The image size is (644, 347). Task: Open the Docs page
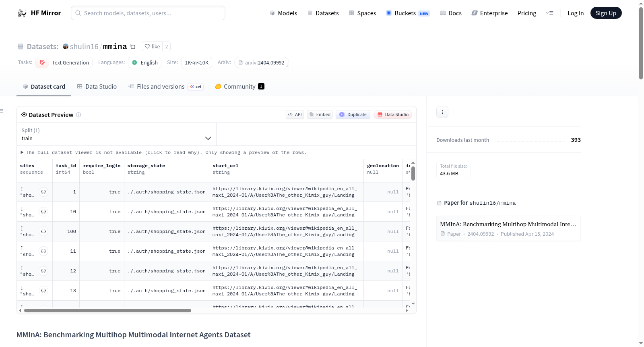click(450, 13)
